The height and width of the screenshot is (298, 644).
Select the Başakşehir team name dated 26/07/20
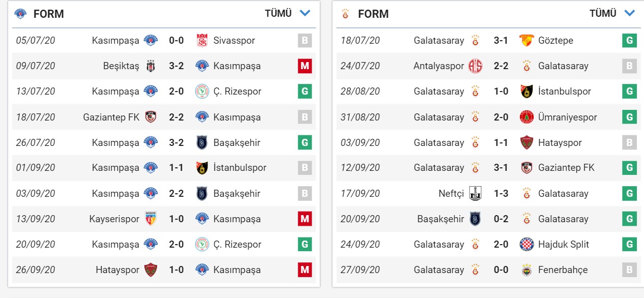(x=236, y=142)
